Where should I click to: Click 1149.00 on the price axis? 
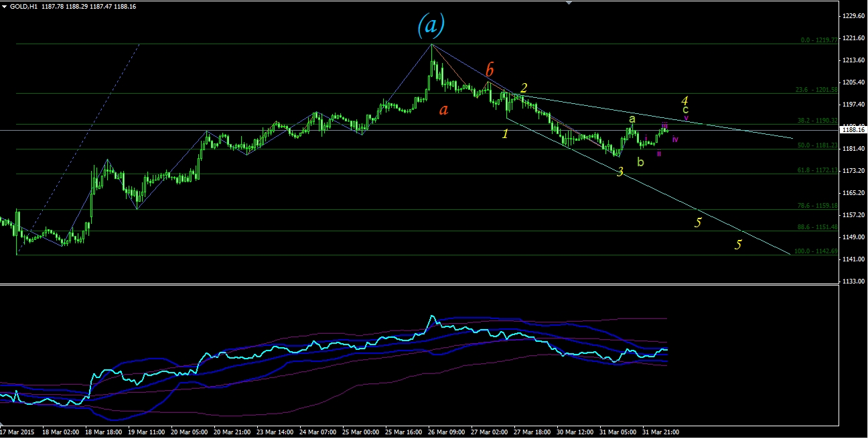pos(853,237)
